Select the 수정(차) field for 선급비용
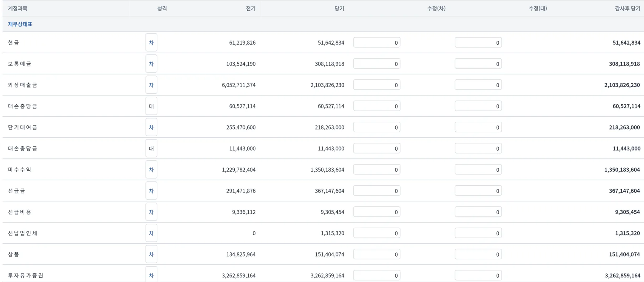 [377, 212]
